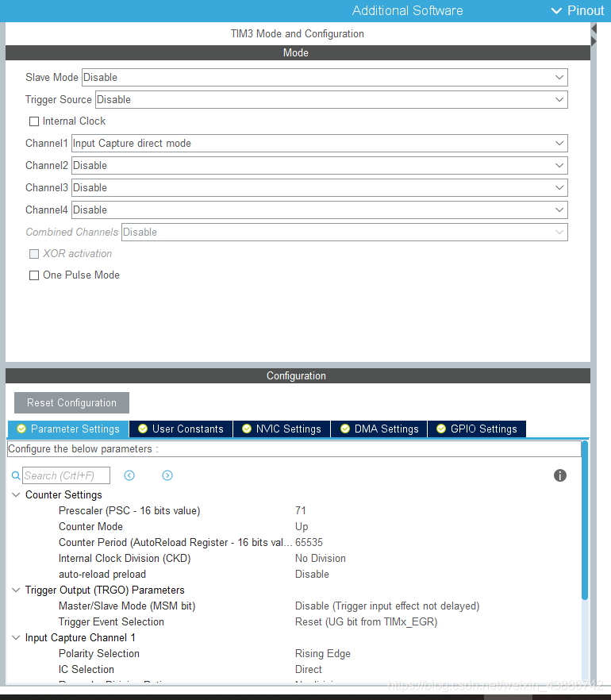Select the Rising Edge polarity value
611x700 pixels.
pyautogui.click(x=323, y=654)
